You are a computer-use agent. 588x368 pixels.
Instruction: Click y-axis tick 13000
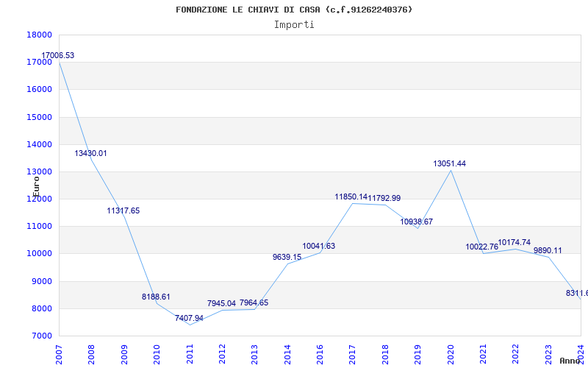39,172
